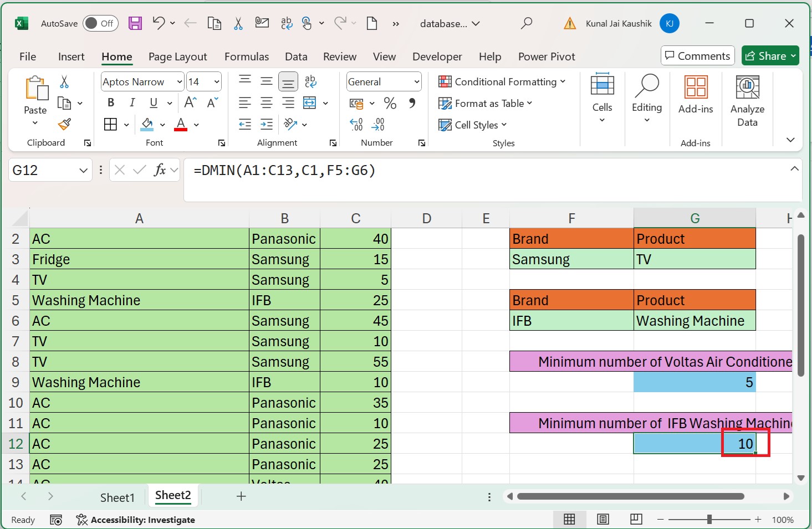The width and height of the screenshot is (812, 529).
Task: Select the red Font Color swatch
Action: click(x=180, y=125)
